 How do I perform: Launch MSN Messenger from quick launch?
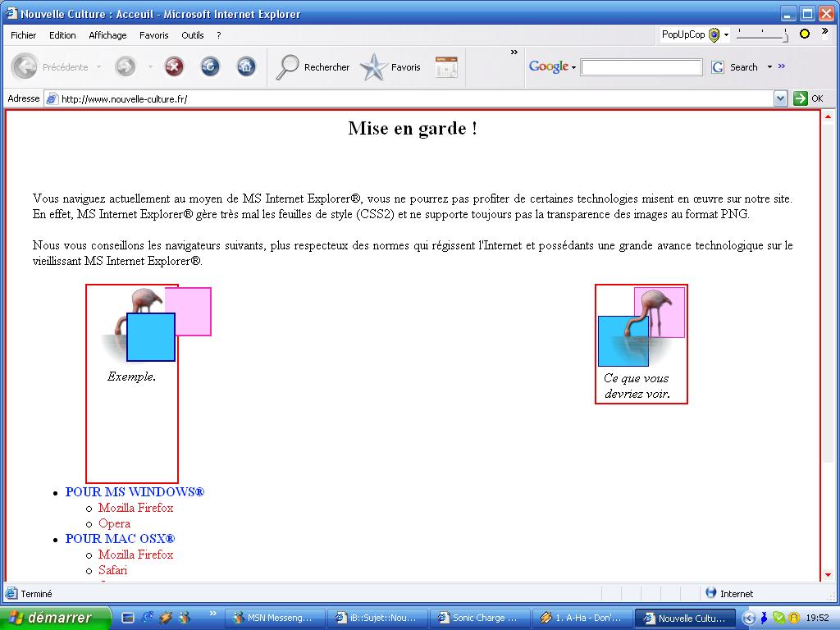point(185,618)
